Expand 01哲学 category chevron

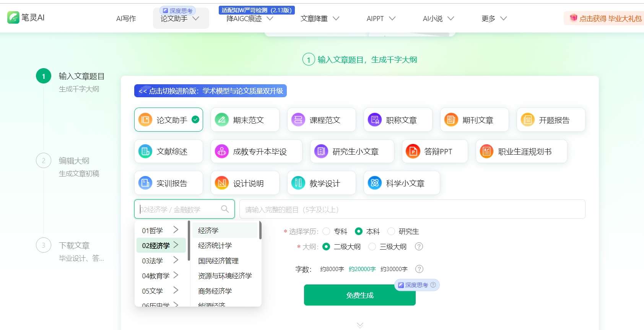pos(176,230)
